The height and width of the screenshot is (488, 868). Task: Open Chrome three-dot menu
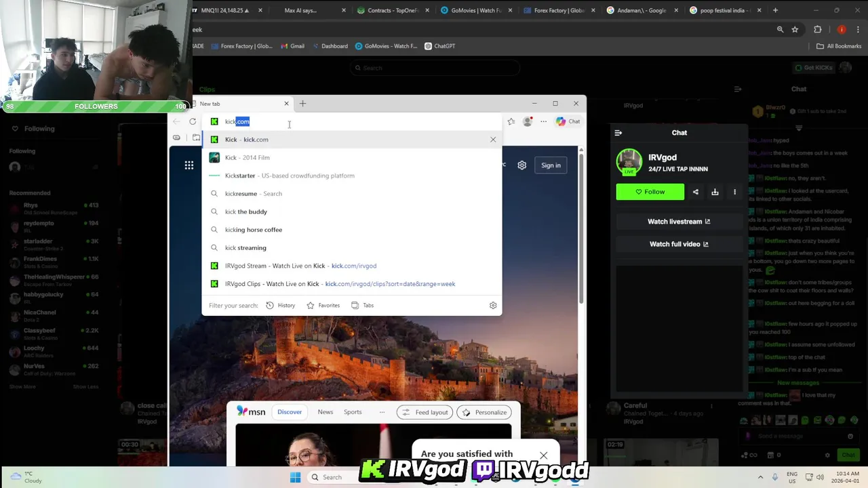coord(858,29)
